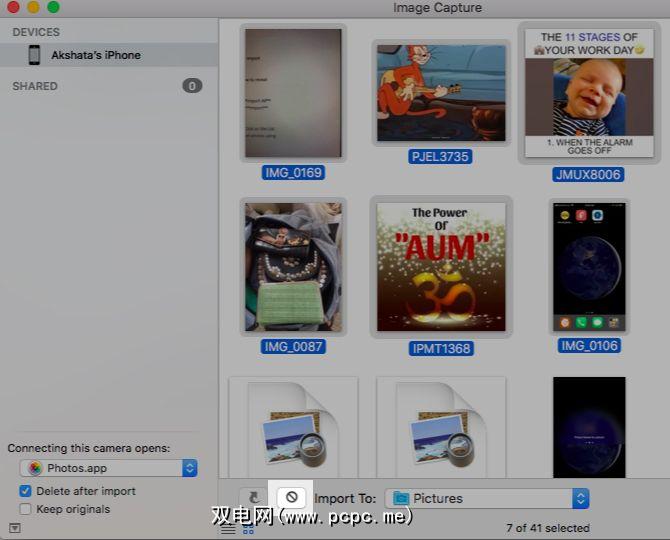Click the Photos.app icon in popup
The height and width of the screenshot is (540, 670).
(x=35, y=468)
